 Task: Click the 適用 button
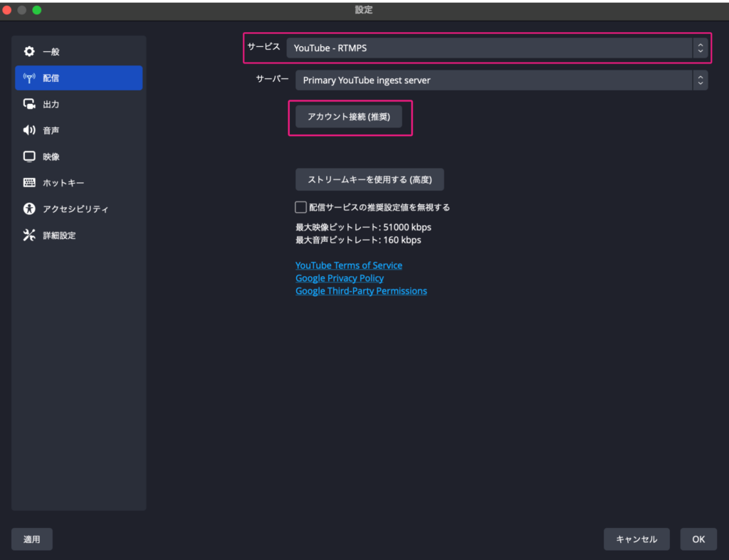coord(31,539)
